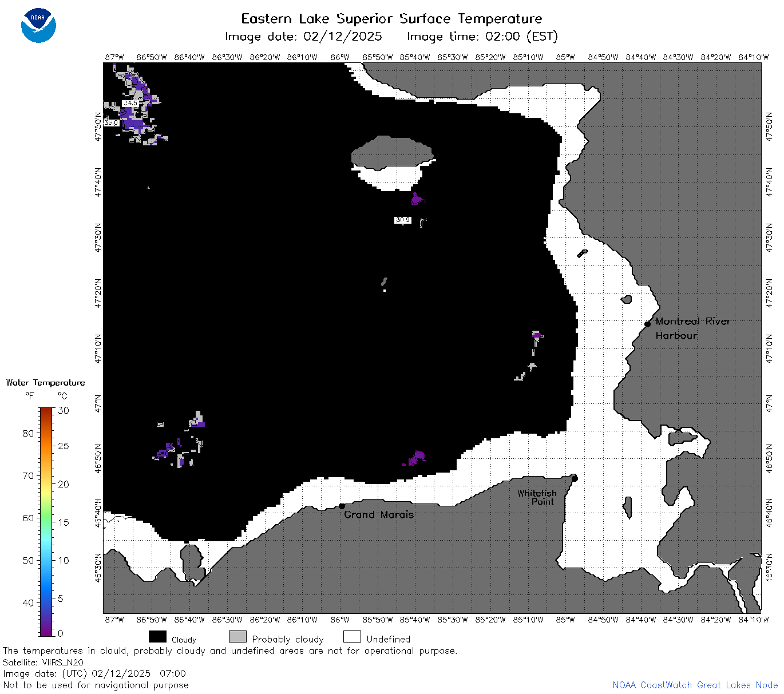This screenshot has height=694, width=784.
Task: Click 'Not to be used for navigational purpose'
Action: coord(96,685)
